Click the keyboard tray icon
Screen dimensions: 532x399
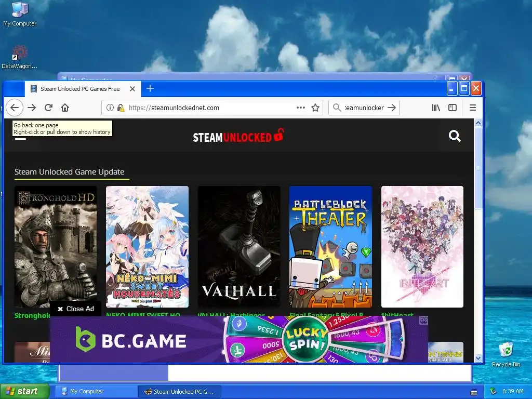tap(474, 392)
